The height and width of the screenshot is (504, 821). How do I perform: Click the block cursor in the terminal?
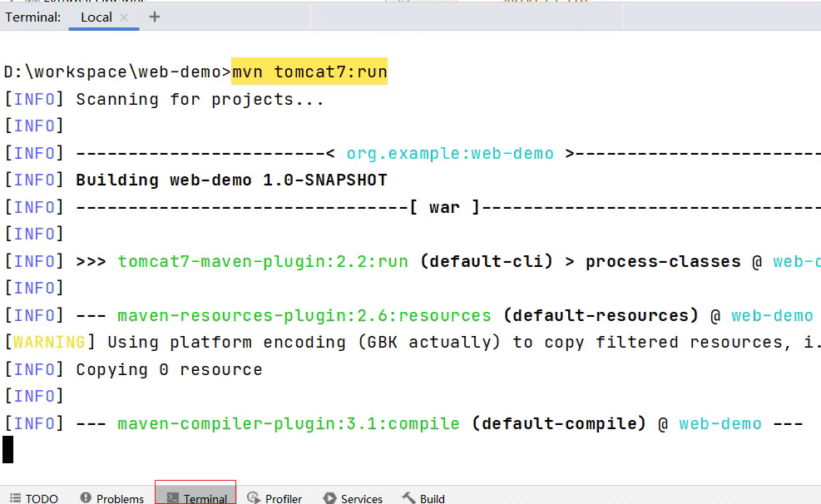click(x=7, y=450)
